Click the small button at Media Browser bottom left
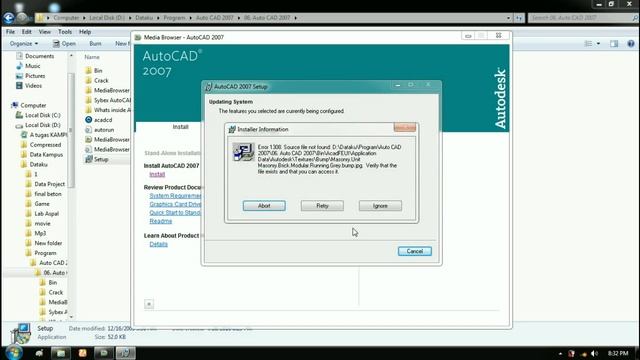Viewport: 640px width, 360px height. (149, 304)
